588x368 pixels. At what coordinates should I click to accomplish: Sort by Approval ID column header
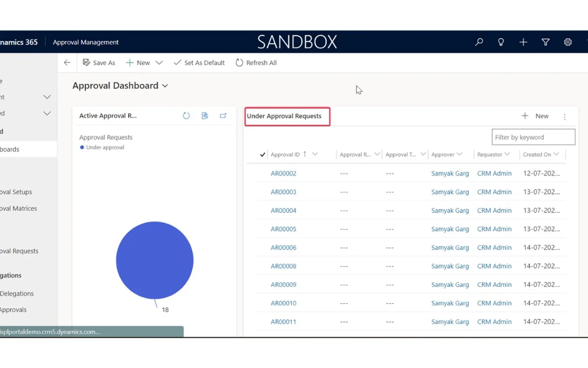285,155
